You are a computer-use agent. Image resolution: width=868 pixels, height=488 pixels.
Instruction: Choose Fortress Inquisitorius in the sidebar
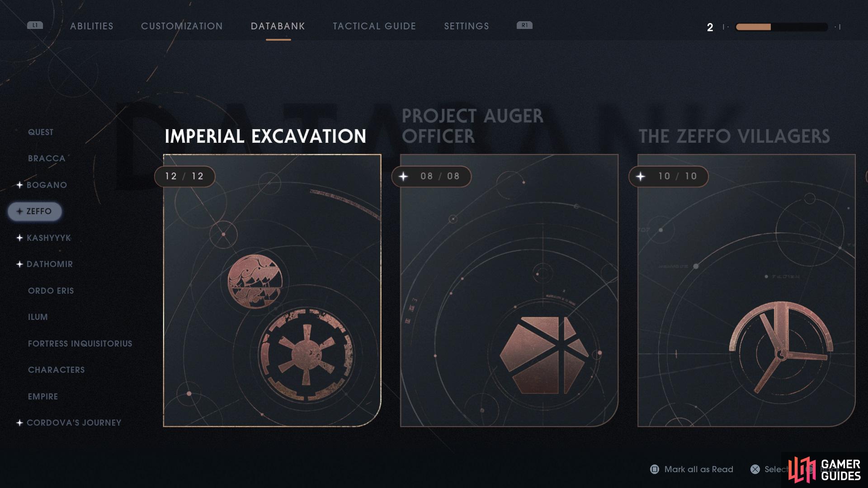coord(80,343)
